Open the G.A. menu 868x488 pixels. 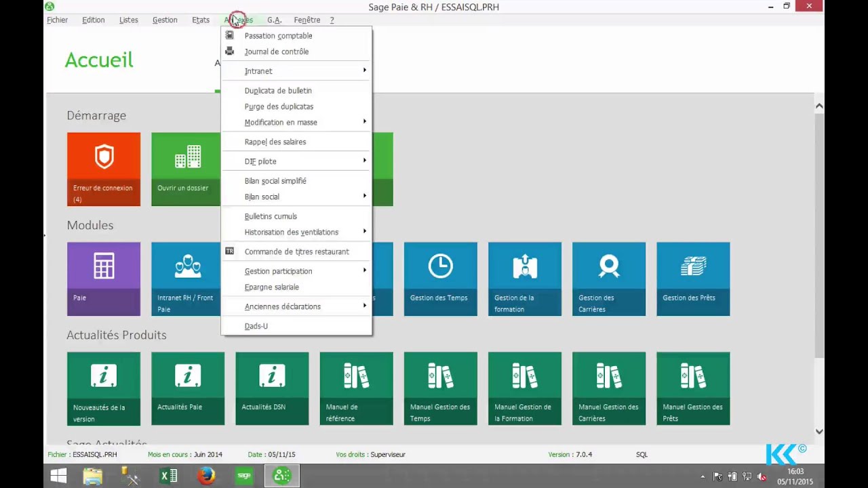(274, 20)
